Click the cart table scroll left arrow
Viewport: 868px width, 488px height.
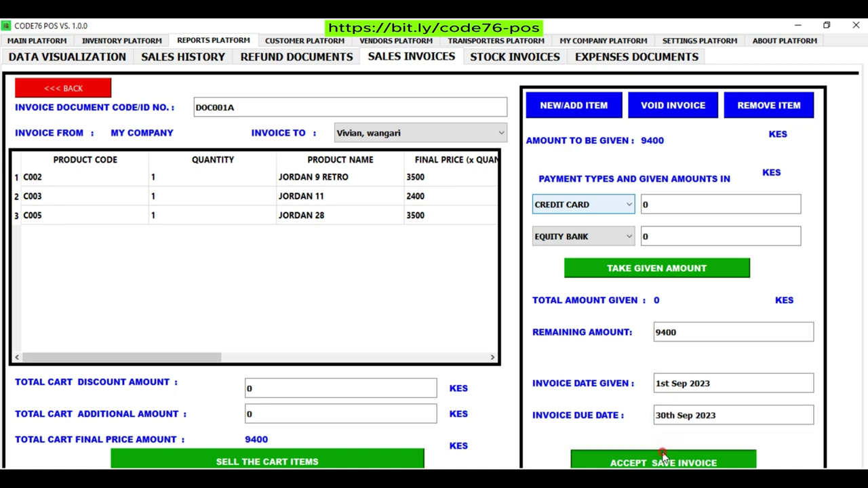coord(17,357)
